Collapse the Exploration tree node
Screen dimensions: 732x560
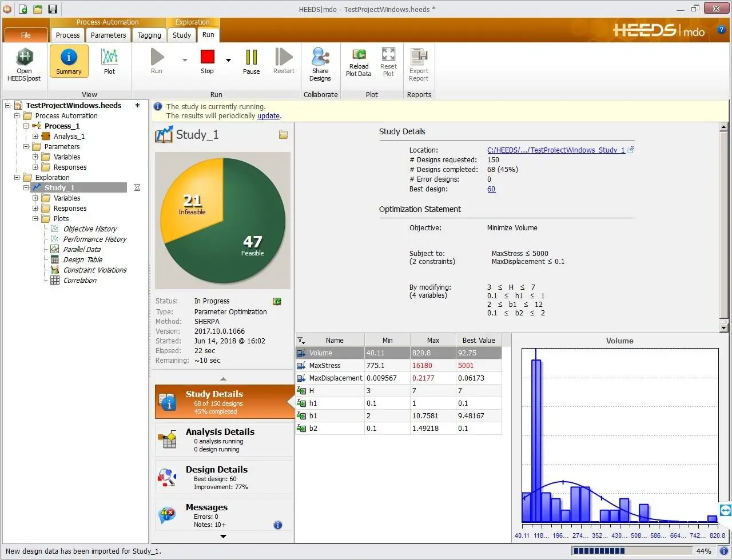(17, 178)
